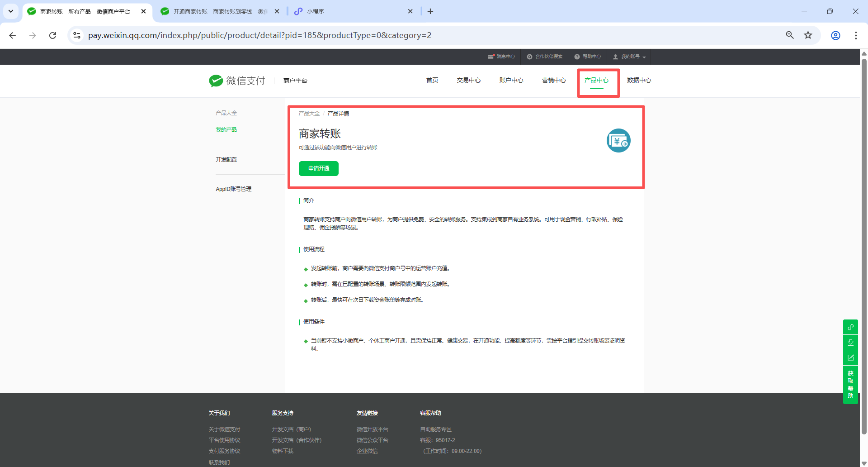Click the download icon in floating sidebar
Viewport: 868px width, 467px height.
coord(850,342)
